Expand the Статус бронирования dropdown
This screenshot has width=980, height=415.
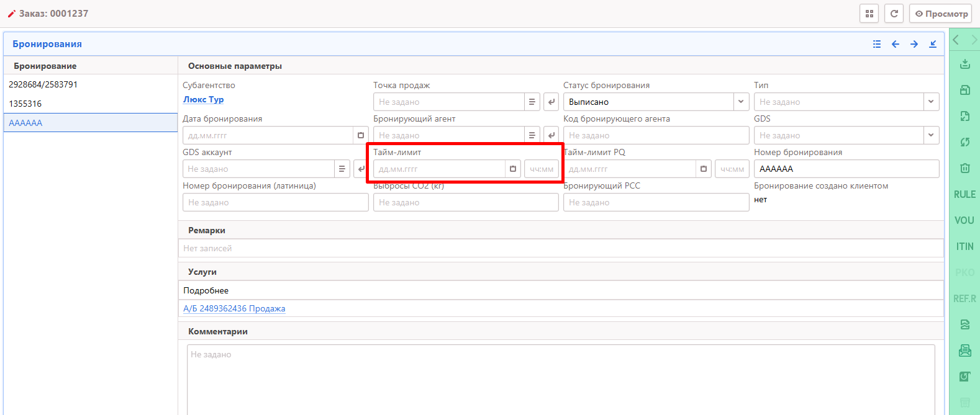[741, 102]
